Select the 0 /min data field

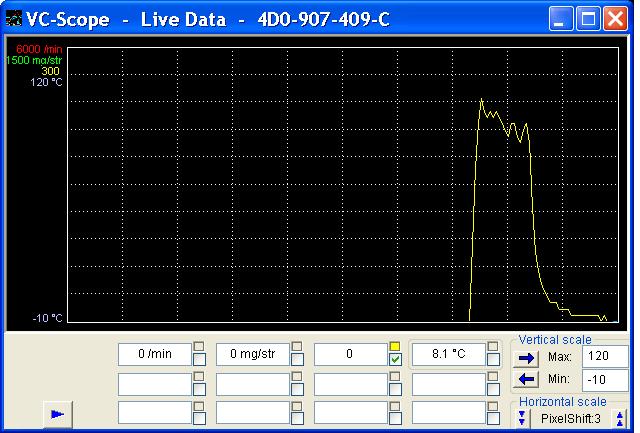point(154,354)
